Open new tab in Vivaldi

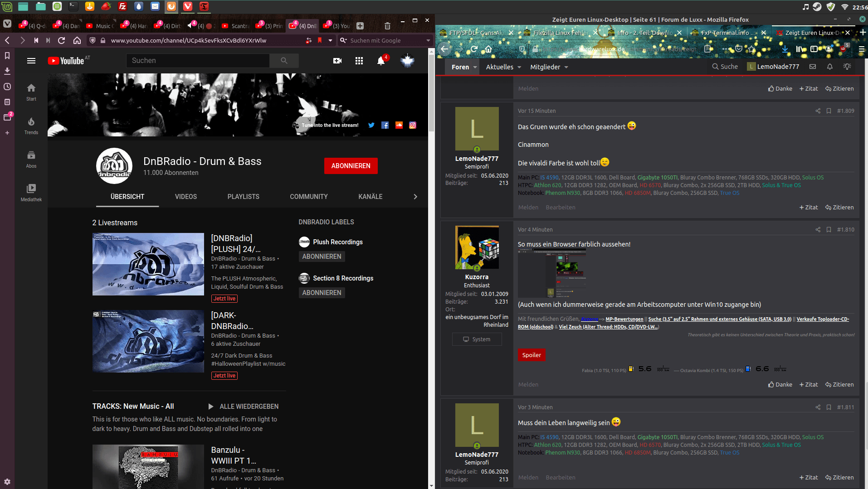point(360,26)
